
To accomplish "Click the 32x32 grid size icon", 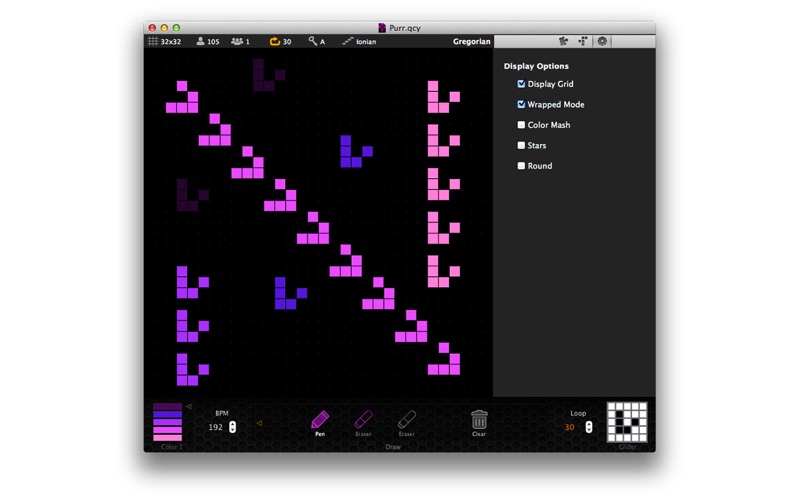I will 153,41.
